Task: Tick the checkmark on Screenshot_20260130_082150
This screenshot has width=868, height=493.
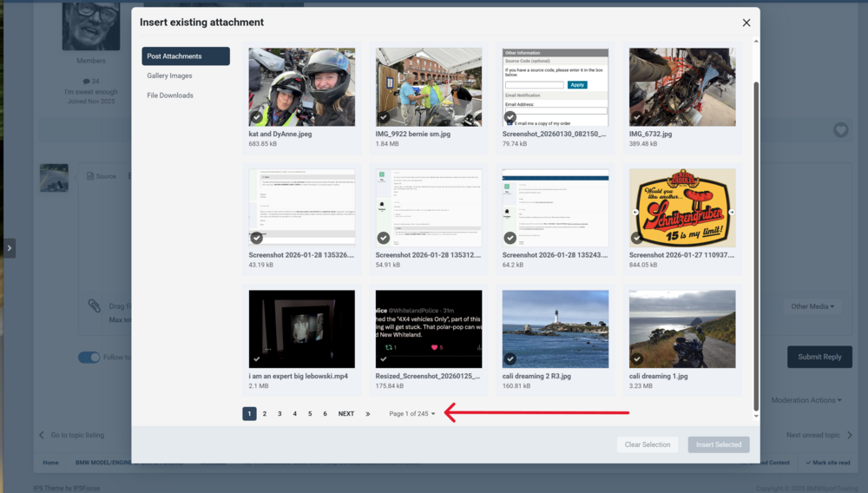Action: click(x=510, y=117)
